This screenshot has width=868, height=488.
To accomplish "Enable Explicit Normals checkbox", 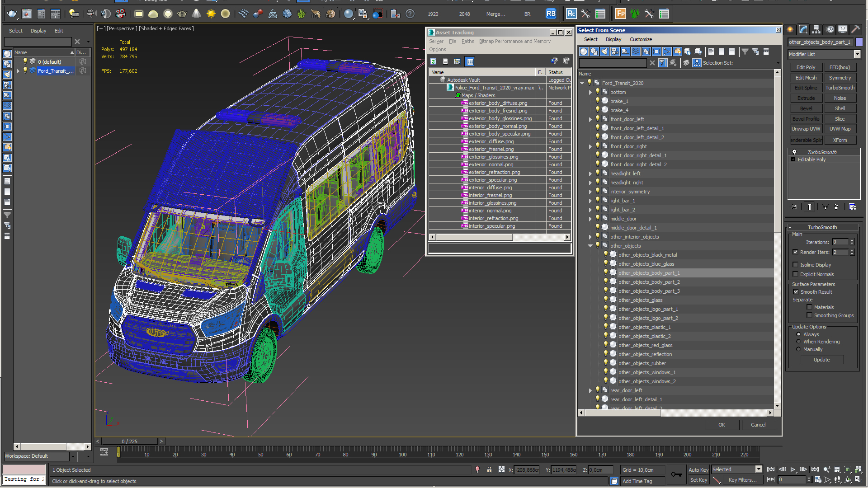I will coord(795,274).
